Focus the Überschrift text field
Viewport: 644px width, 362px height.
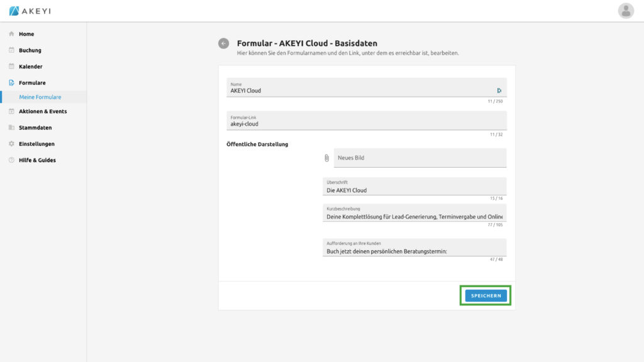click(414, 190)
